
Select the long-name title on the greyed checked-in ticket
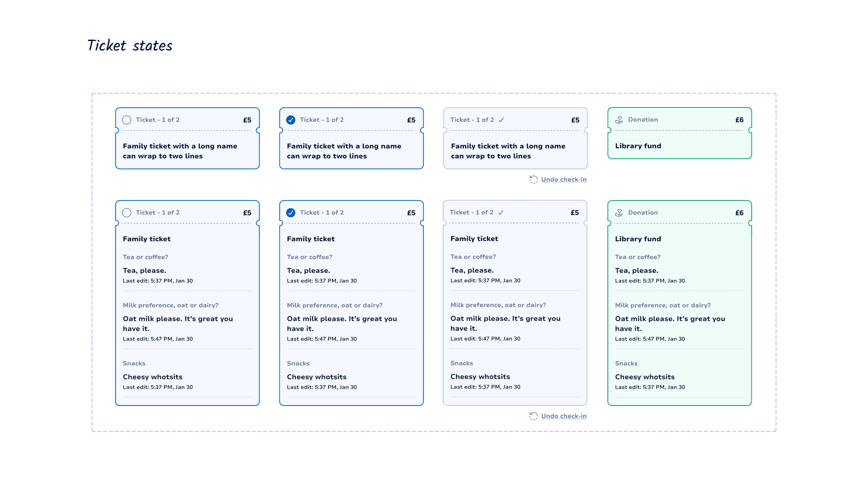[x=508, y=151]
